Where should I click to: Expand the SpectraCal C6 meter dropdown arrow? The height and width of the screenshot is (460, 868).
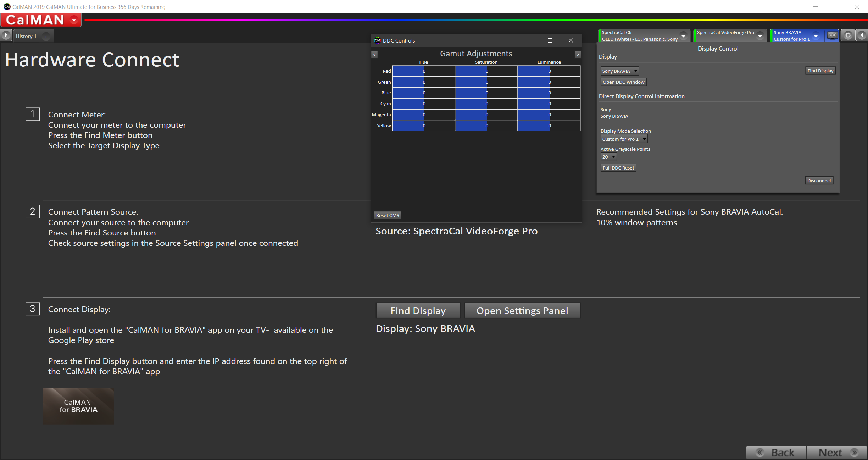click(x=684, y=36)
